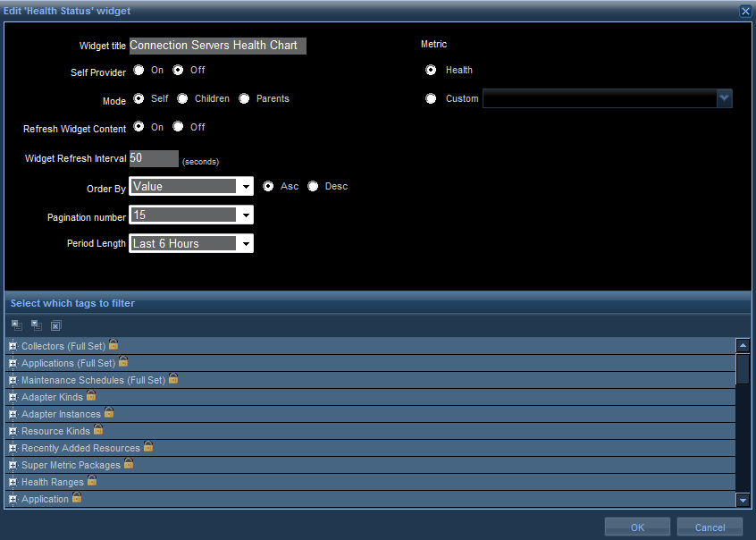756x540 pixels.
Task: Open the Period Length dropdown
Action: (x=245, y=243)
